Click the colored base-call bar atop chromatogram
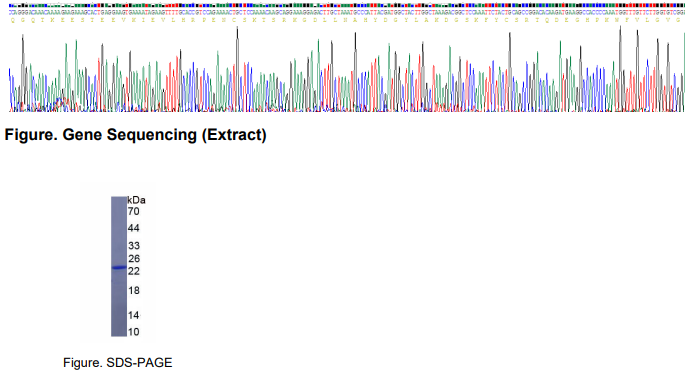Image resolution: width=695 pixels, height=371 pixels. (x=346, y=5)
